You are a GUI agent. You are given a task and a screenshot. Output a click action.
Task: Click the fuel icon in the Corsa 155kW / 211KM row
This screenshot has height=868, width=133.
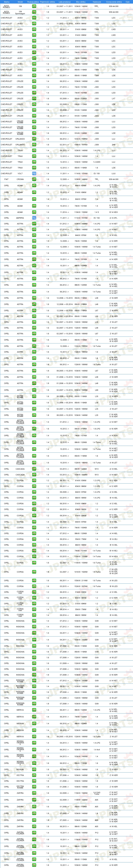34,581
